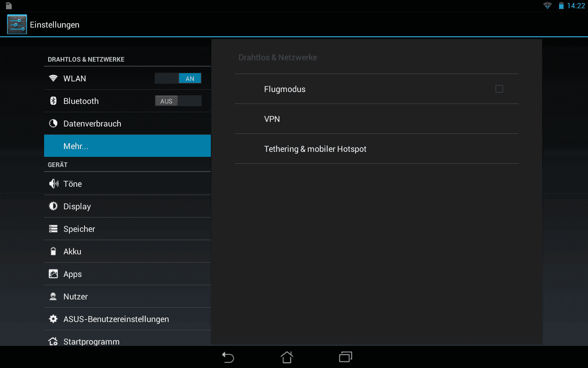Tap the Back navigation button
Screen dimensions: 588x368
coord(228,357)
